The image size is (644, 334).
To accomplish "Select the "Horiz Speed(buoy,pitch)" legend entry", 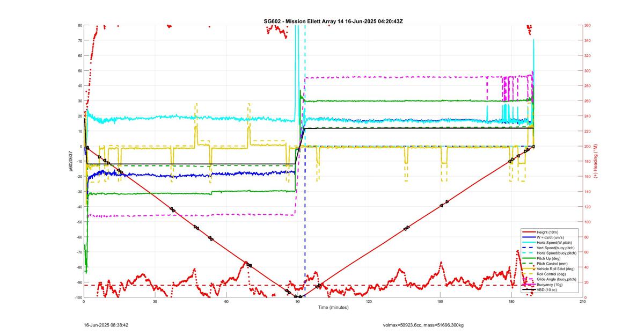I will point(557,253).
